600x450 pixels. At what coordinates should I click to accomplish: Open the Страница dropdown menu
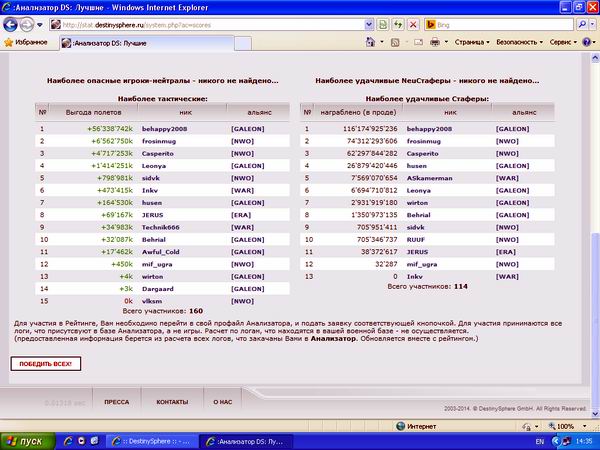click(470, 43)
